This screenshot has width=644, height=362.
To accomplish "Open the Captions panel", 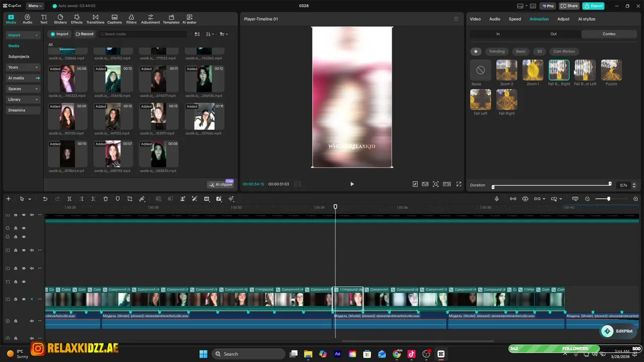I will tap(114, 19).
